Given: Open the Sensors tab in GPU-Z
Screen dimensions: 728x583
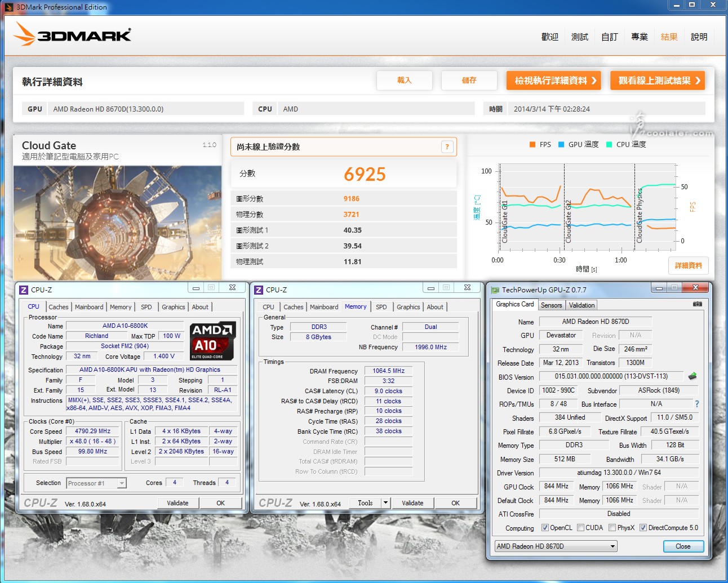Looking at the screenshot, I should click(x=552, y=305).
